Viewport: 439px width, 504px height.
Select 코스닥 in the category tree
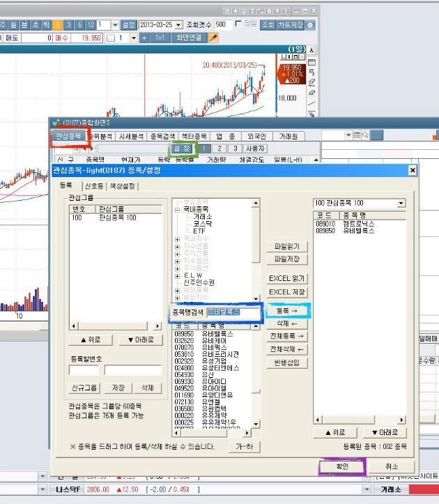coord(203,224)
